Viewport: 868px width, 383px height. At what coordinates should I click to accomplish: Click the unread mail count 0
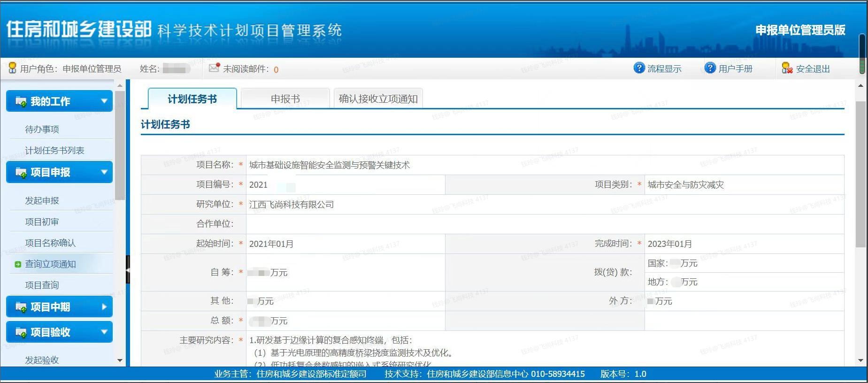tap(276, 69)
